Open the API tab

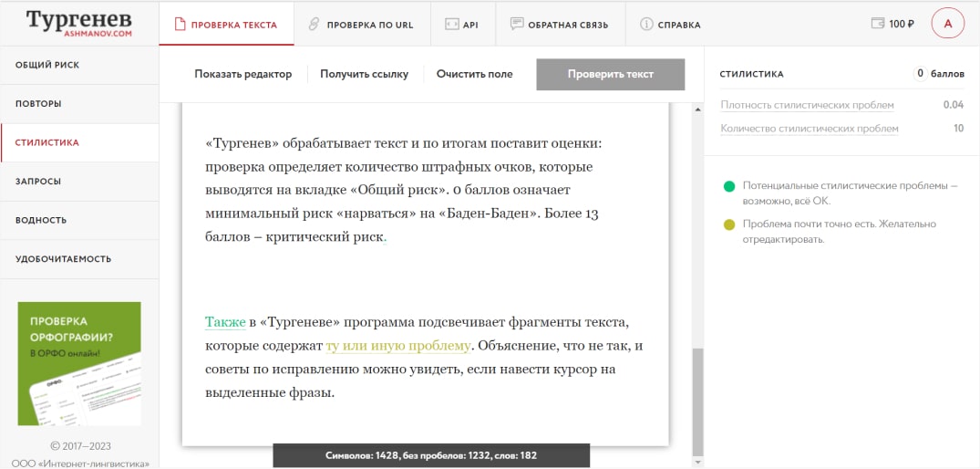tap(462, 25)
